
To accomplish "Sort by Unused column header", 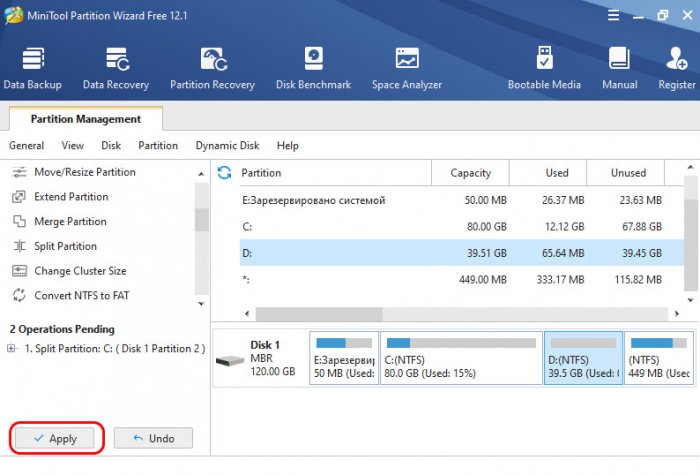I will pos(625,173).
